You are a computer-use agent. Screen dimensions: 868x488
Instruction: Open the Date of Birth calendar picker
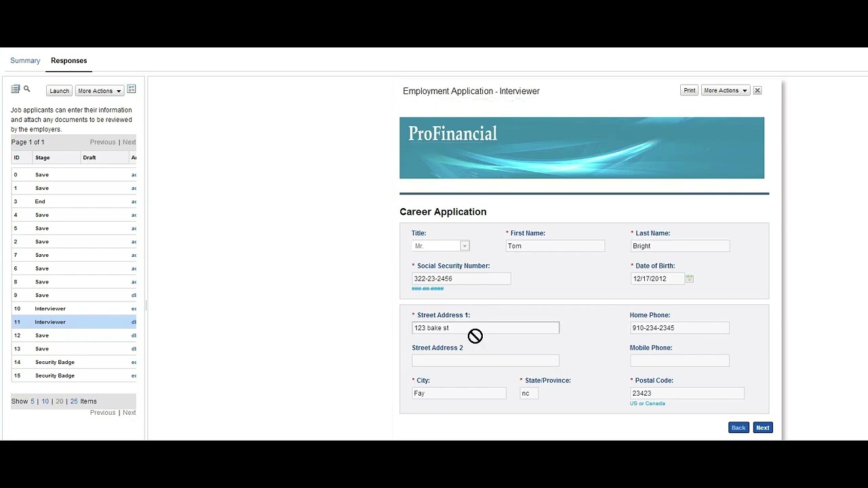point(690,279)
